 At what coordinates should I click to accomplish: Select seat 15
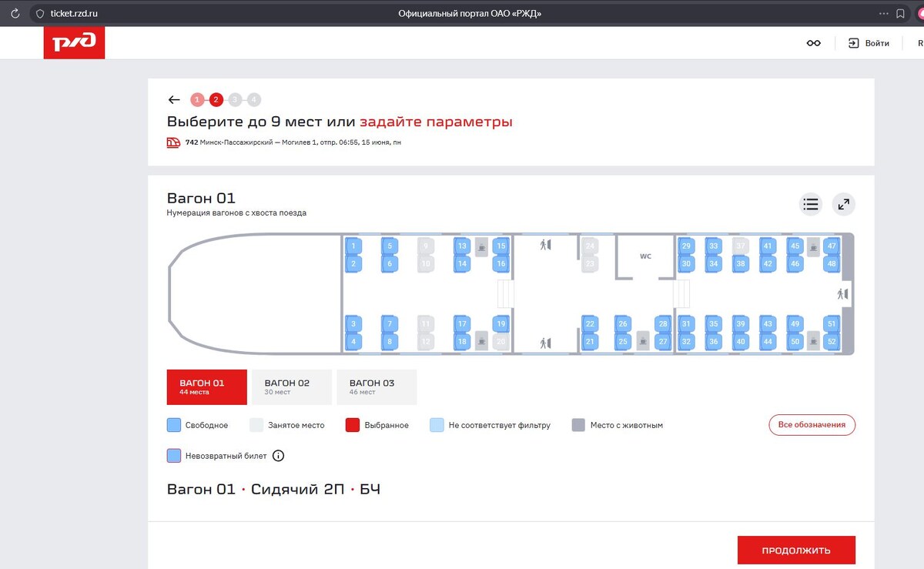(x=501, y=246)
